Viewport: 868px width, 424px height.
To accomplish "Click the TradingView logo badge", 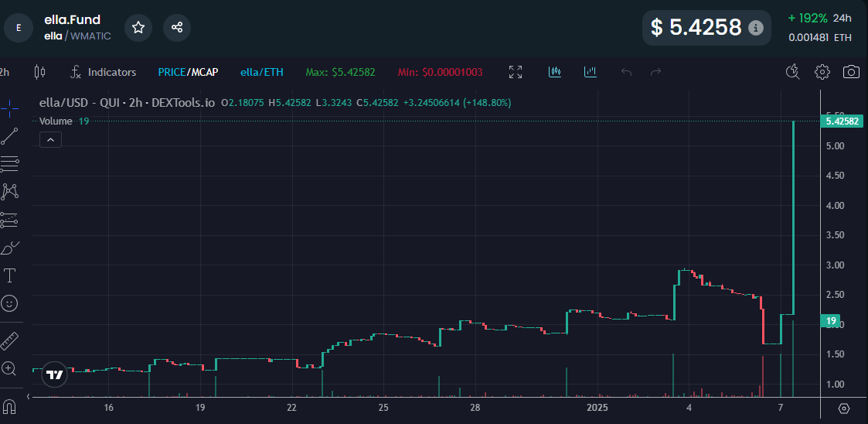I will pyautogui.click(x=54, y=375).
